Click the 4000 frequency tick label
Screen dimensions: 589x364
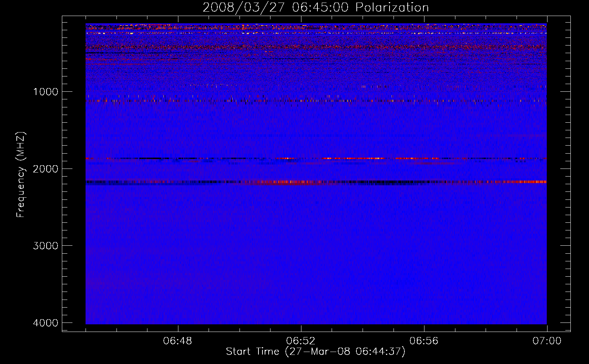[x=46, y=323]
